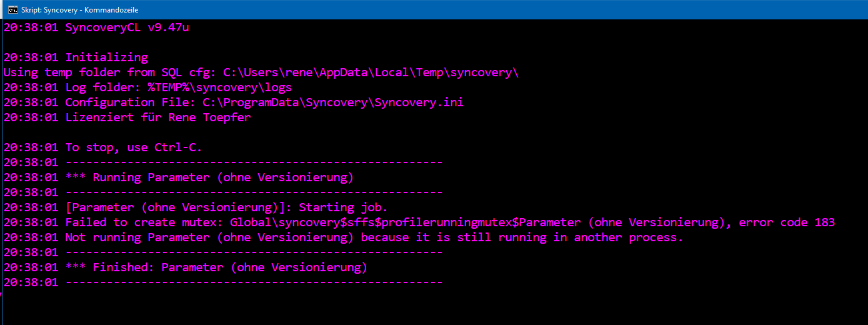Click the final dashed separator line
The height and width of the screenshot is (325, 868).
point(254,282)
